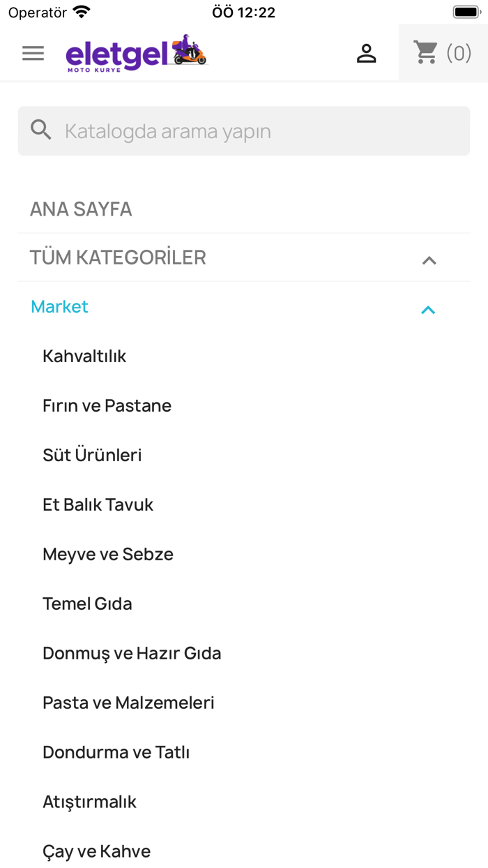The height and width of the screenshot is (868, 488).
Task: Open Dondurma ve Tatlı subcategory
Action: click(116, 753)
